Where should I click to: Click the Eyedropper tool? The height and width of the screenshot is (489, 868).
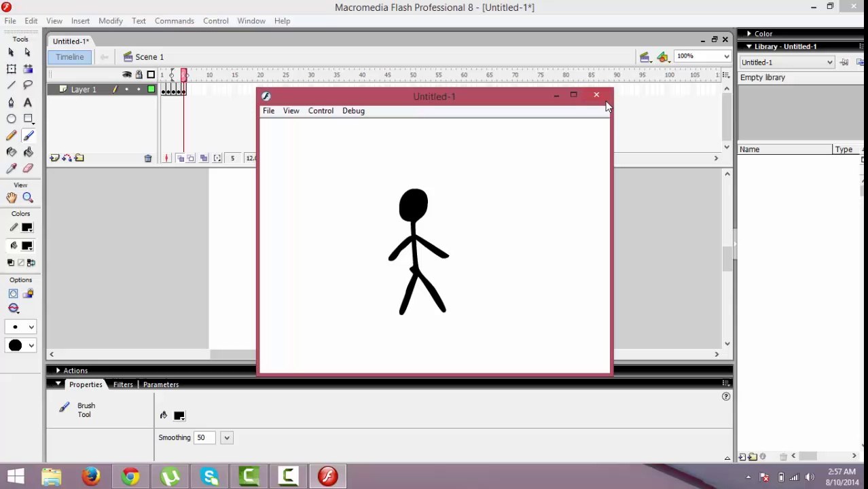point(12,168)
